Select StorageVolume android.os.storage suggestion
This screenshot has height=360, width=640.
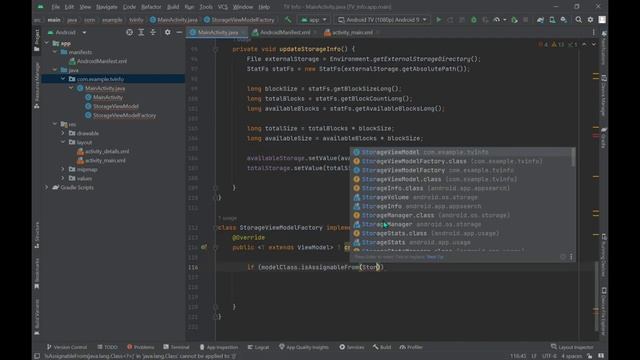(x=462, y=197)
